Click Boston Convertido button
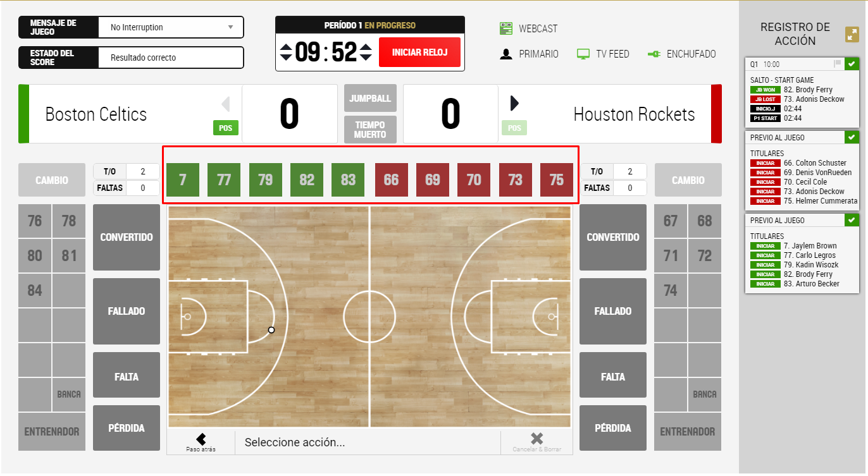This screenshot has width=868, height=476. (127, 237)
